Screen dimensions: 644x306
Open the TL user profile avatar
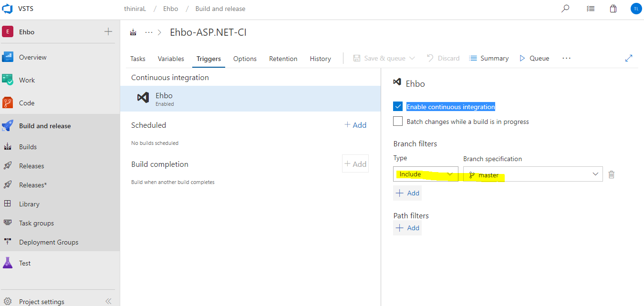(636, 9)
